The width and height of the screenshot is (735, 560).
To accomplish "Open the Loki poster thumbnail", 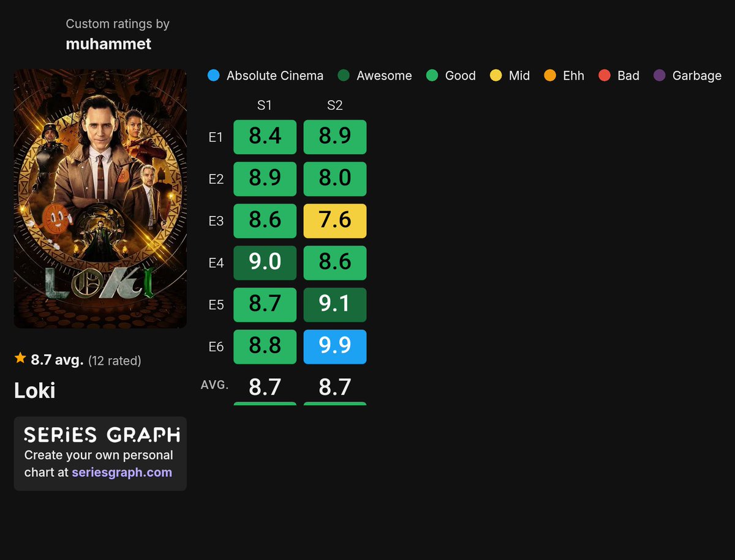I will coord(100,199).
